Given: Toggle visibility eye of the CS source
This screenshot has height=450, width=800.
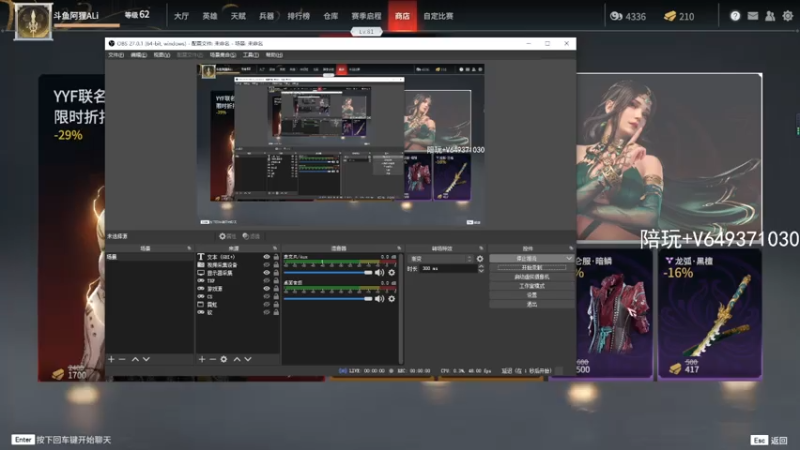Looking at the screenshot, I should tap(266, 296).
